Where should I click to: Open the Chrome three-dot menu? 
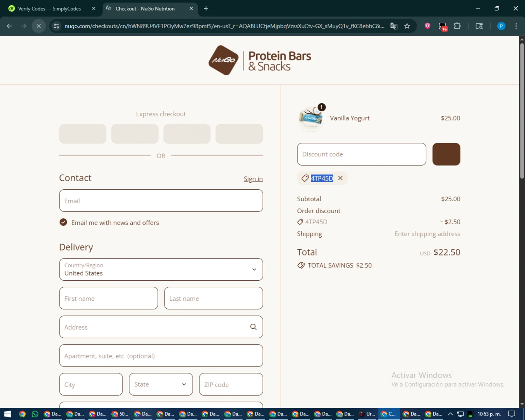tap(516, 26)
